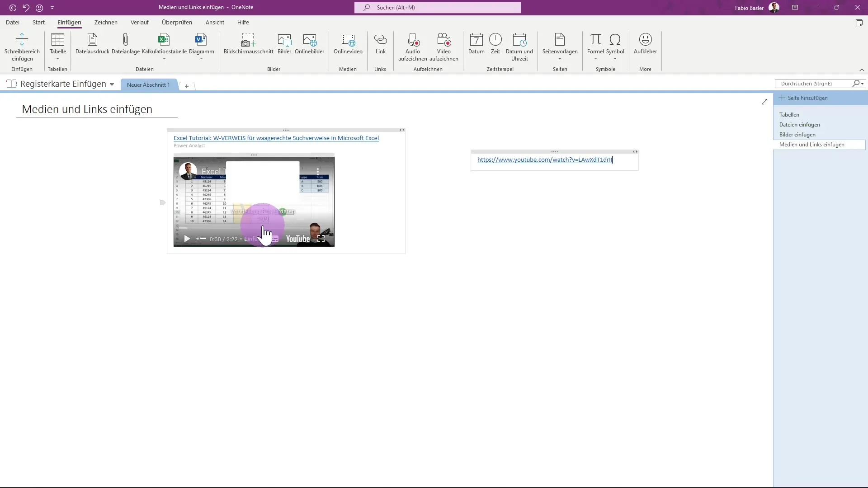Open the Kalkulationstabelle dropdown arrow

click(164, 59)
